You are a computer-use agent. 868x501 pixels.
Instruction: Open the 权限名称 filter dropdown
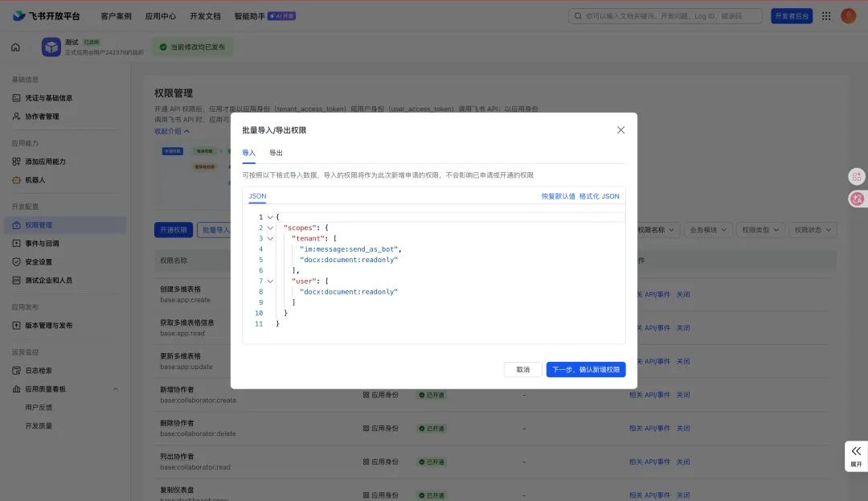656,230
